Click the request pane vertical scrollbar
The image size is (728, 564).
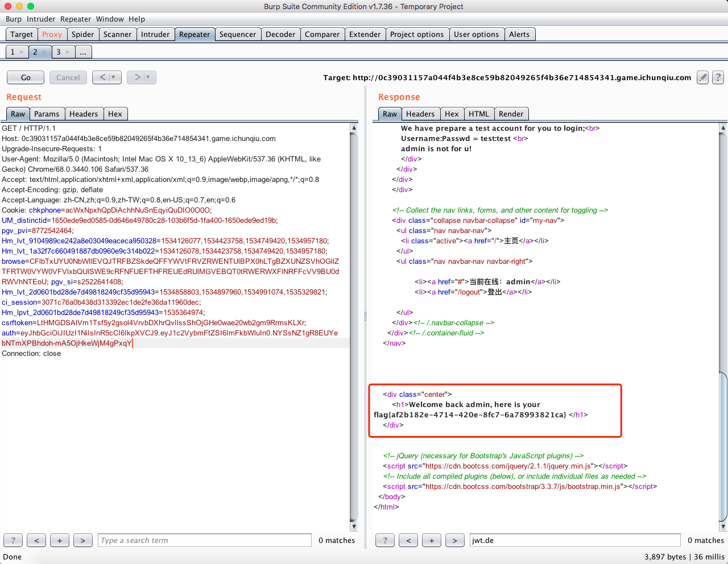(354, 327)
